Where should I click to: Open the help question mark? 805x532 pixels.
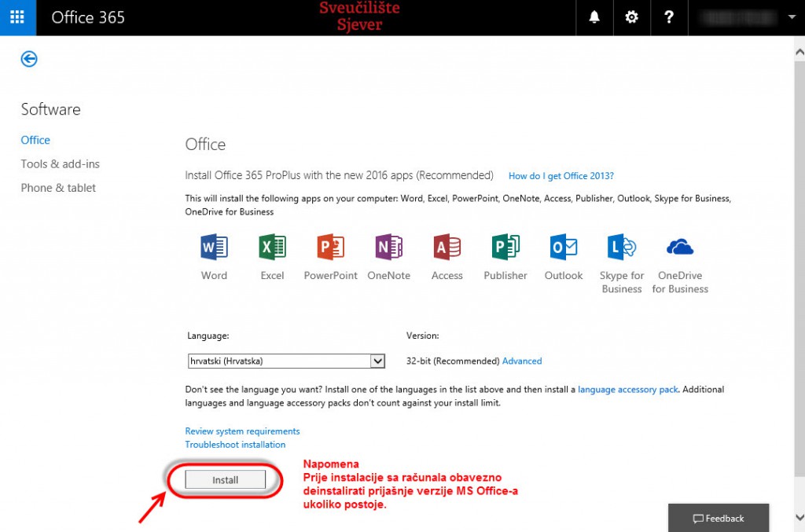tap(669, 17)
